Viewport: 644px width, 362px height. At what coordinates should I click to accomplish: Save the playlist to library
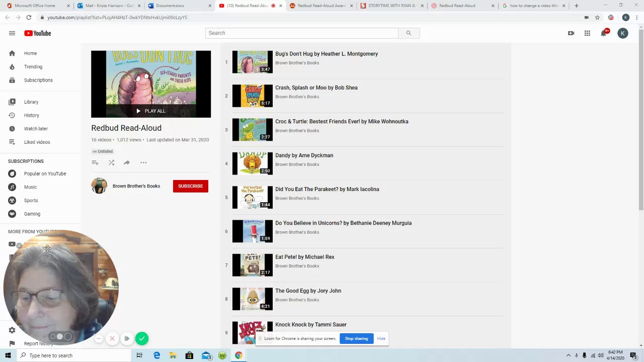(x=95, y=162)
